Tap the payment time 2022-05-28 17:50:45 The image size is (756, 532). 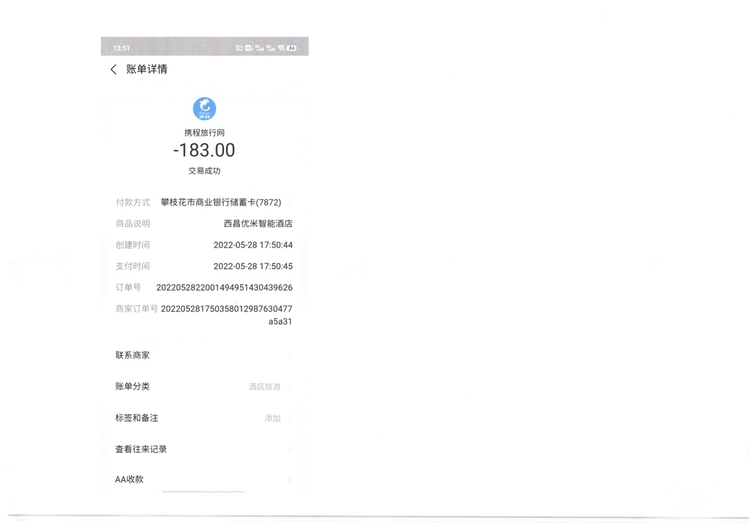pos(253,266)
